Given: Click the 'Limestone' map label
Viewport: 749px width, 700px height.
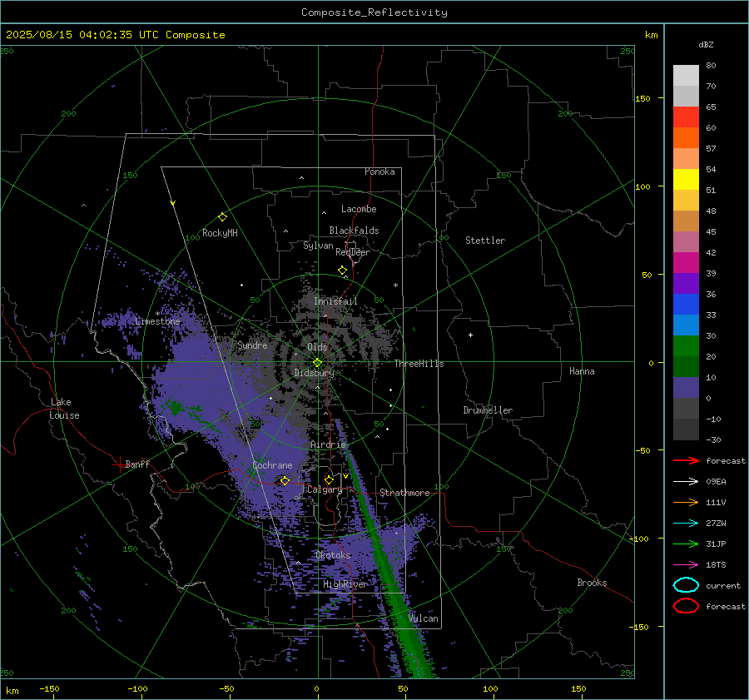Looking at the screenshot, I should (x=157, y=321).
